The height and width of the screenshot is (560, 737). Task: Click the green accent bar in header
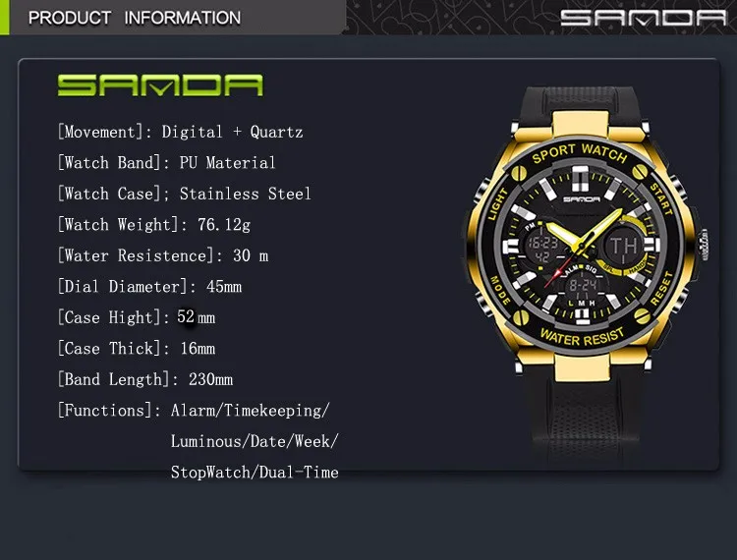[4, 18]
